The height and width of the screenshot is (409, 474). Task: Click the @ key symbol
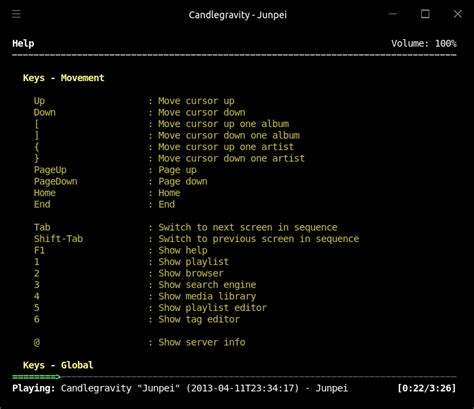(x=37, y=342)
